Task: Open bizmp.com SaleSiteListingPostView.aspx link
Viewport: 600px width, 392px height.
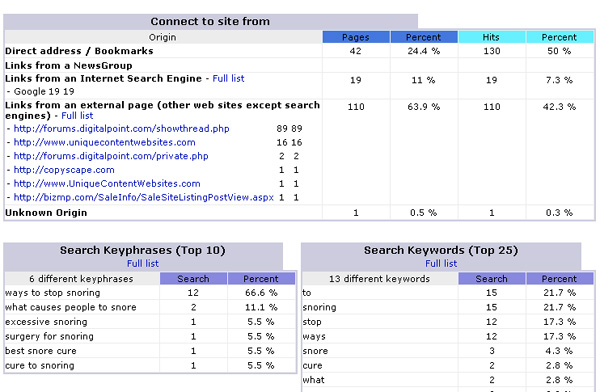Action: pyautogui.click(x=143, y=198)
